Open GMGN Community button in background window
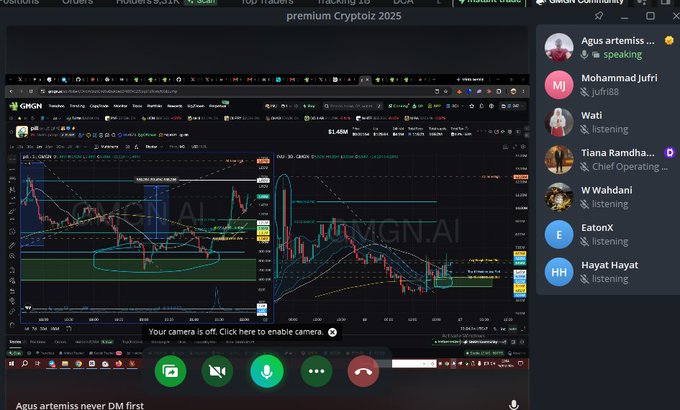Image resolution: width=680 pixels, height=410 pixels. click(x=582, y=2)
